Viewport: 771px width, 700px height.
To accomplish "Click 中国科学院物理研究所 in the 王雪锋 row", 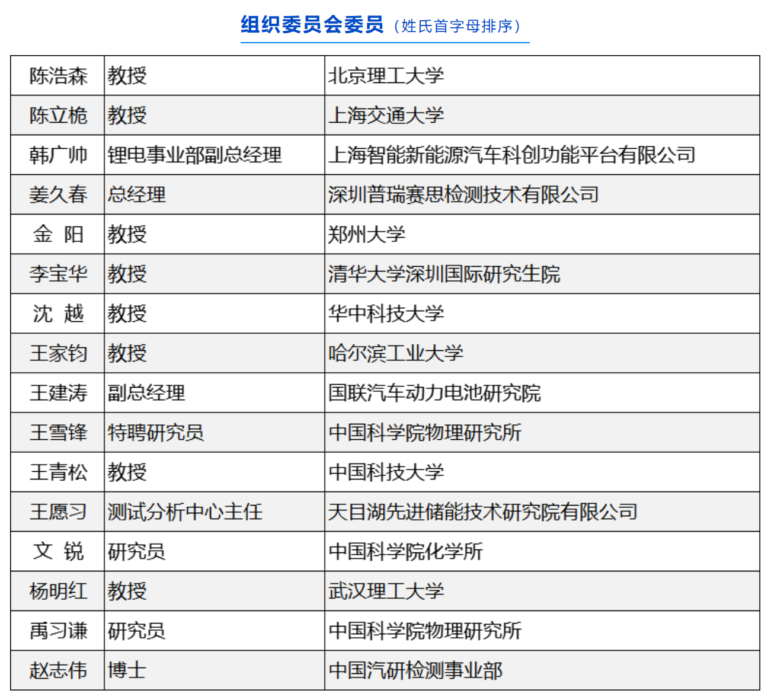I will [x=425, y=433].
